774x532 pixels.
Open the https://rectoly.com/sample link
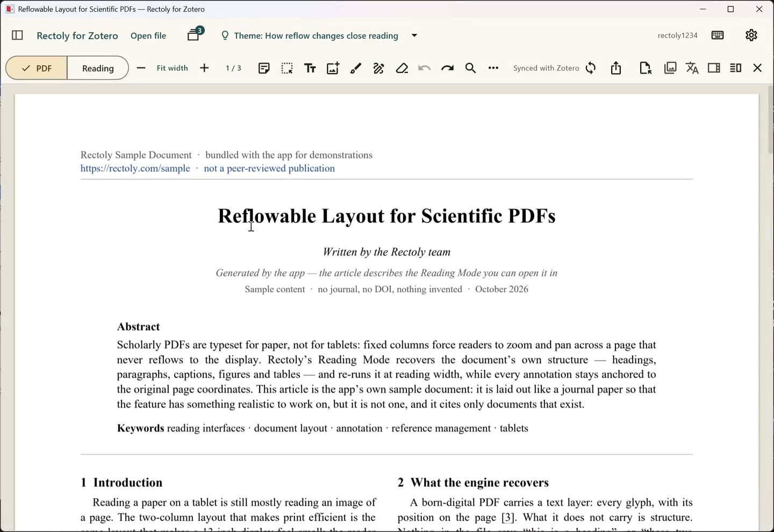135,168
